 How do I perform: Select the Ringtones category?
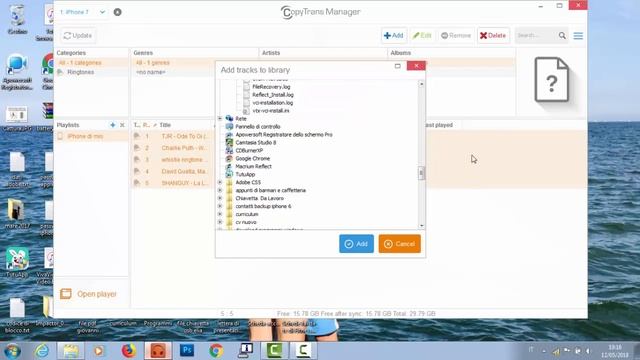[x=80, y=72]
